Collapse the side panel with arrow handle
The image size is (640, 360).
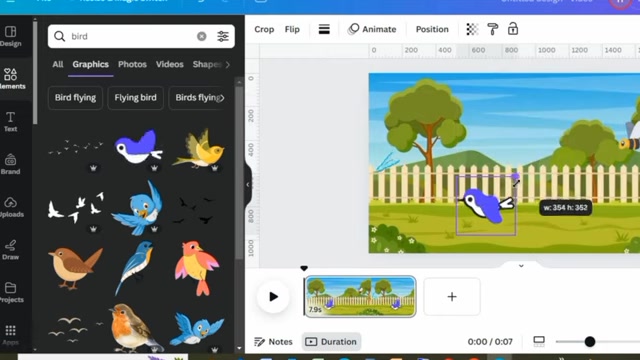pos(248,184)
